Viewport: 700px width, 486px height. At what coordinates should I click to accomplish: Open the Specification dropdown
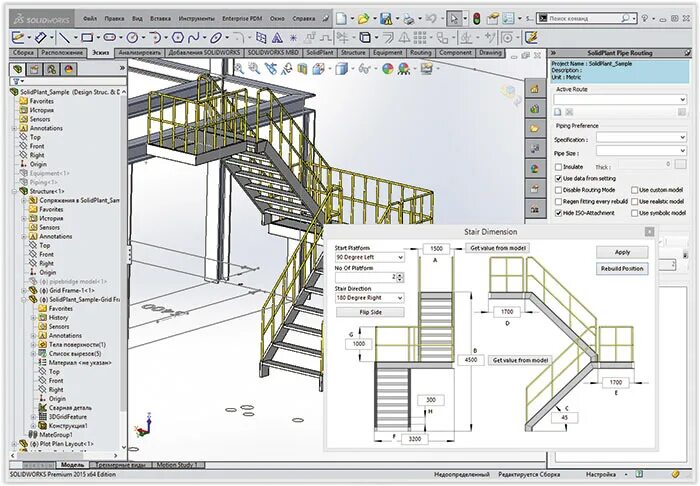tap(642, 137)
